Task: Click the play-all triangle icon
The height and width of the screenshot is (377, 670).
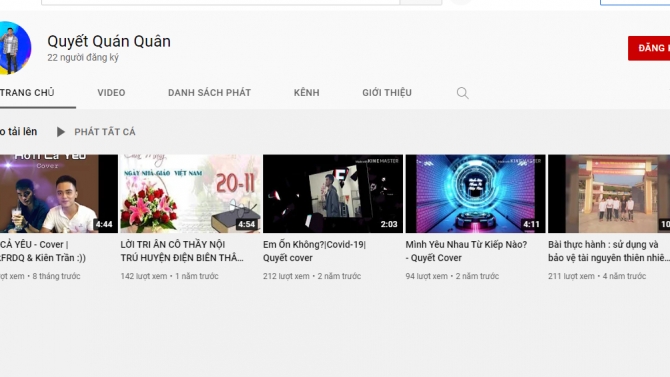Action: point(61,132)
